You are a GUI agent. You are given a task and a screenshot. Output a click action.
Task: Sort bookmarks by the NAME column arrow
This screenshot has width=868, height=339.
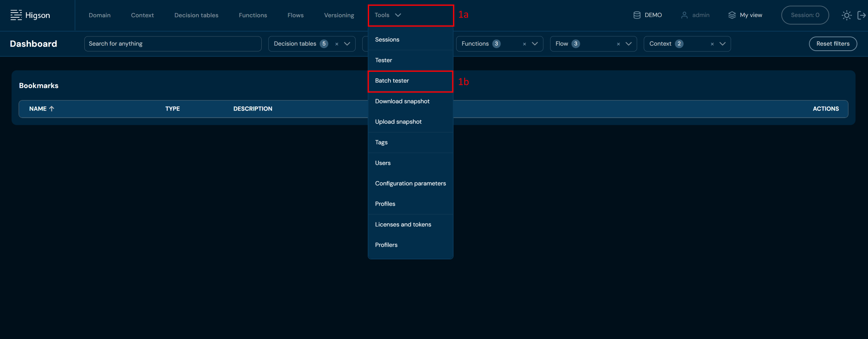(x=52, y=109)
